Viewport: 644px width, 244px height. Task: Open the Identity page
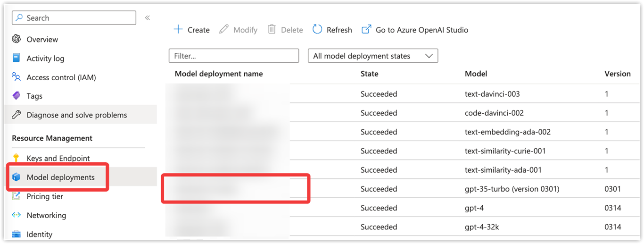(x=40, y=234)
